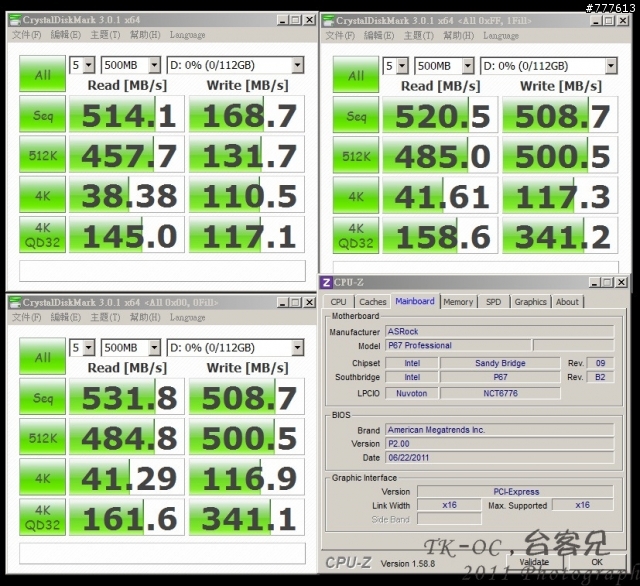The width and height of the screenshot is (640, 586).
Task: Open test count dropdown in 0xFF 1Fill window
Action: (402, 66)
